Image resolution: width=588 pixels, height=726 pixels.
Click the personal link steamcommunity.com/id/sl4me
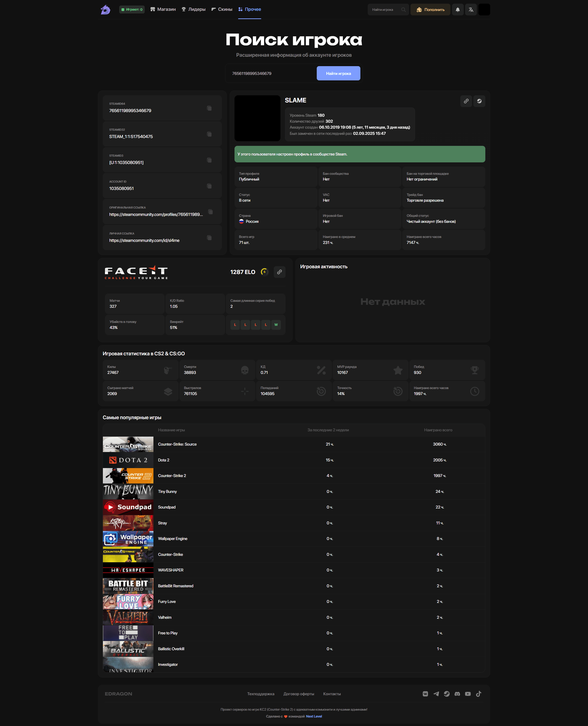[144, 240]
